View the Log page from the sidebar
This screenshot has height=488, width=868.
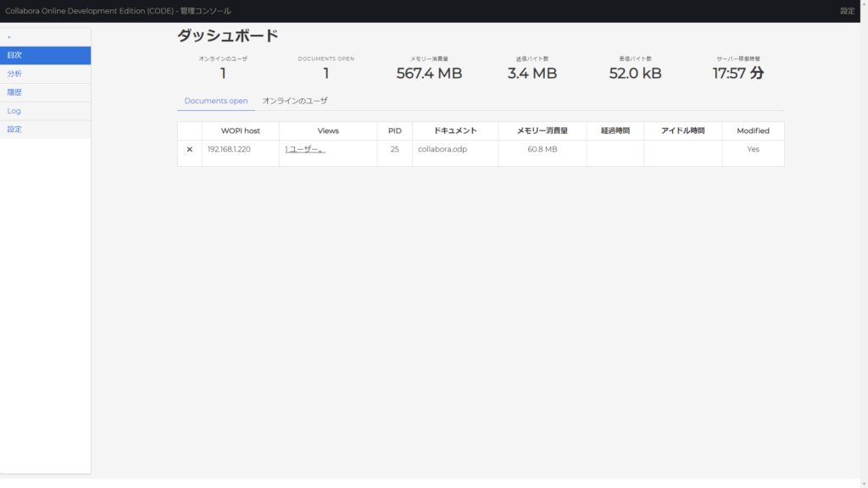(x=14, y=111)
